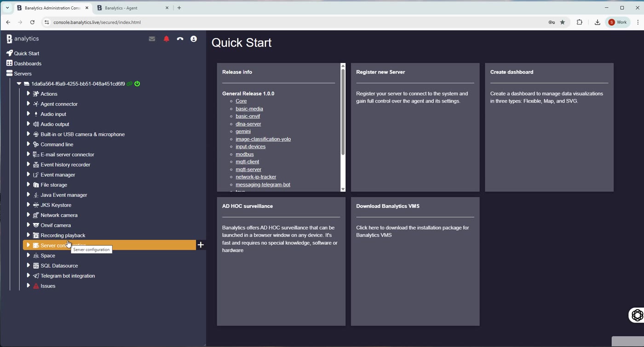The image size is (644, 347).
Task: Click the Command line node icon
Action: (x=36, y=145)
